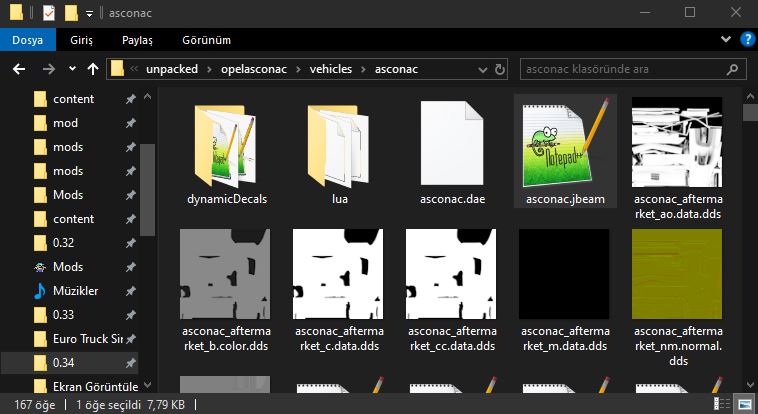
Task: Focus the 'asconac klasöründe ara' search box
Action: click(x=633, y=69)
